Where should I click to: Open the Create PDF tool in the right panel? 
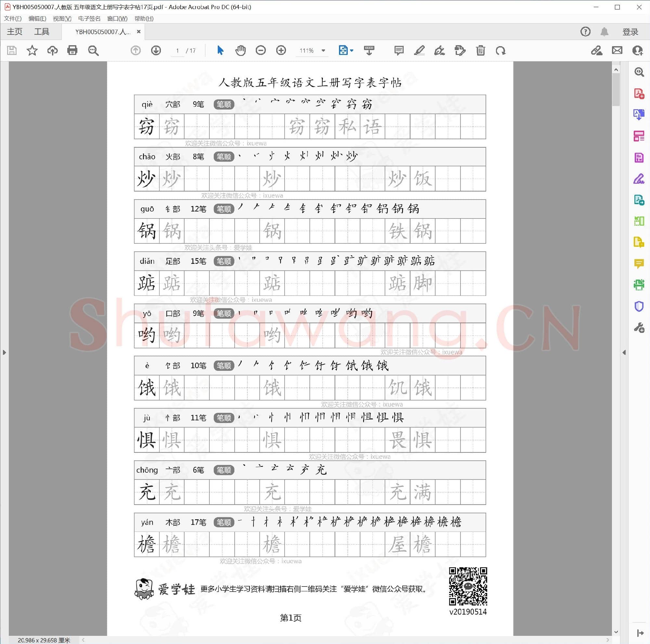639,94
